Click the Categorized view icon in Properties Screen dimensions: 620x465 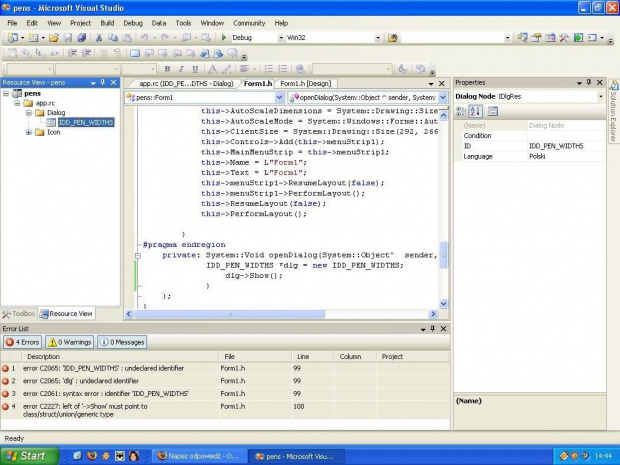[462, 110]
